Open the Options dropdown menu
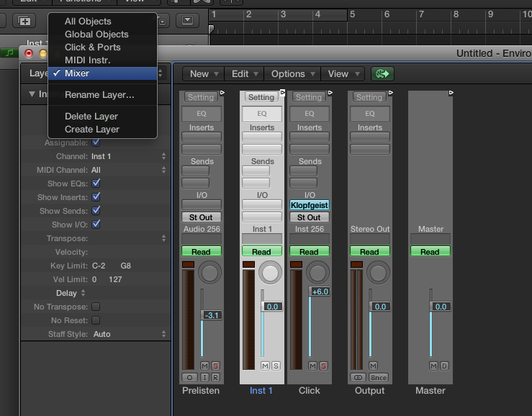 [293, 73]
